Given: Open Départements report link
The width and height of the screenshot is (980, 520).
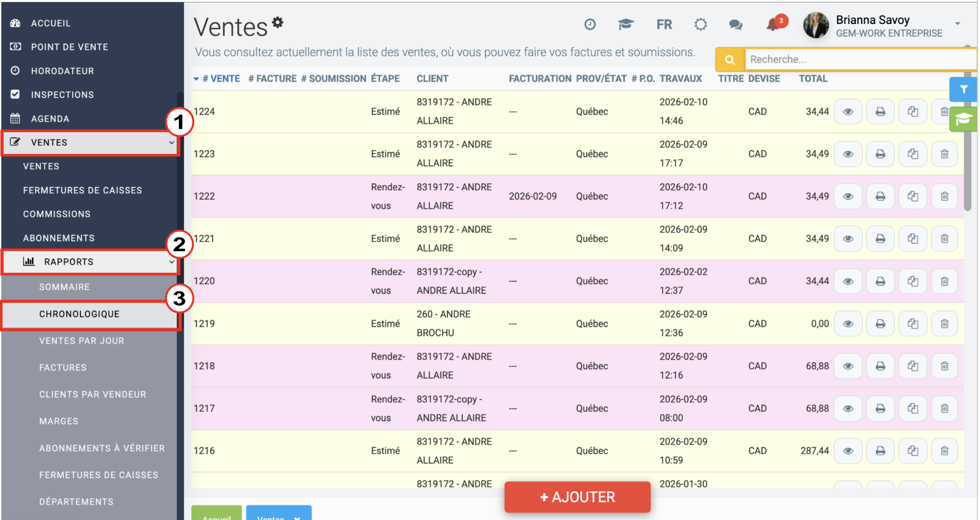Looking at the screenshot, I should point(76,502).
